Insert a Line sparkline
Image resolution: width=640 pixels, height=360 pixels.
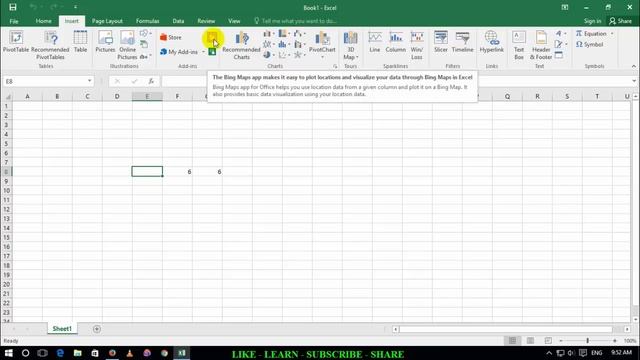[x=375, y=42]
